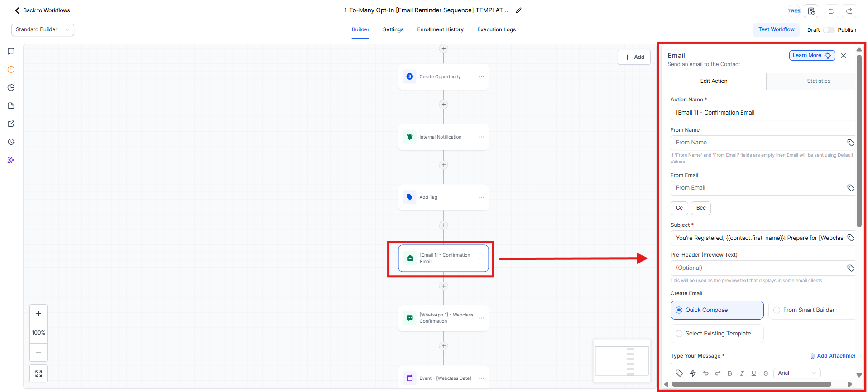Undo in the message editor toolbar
The image size is (868, 392).
tap(705, 373)
